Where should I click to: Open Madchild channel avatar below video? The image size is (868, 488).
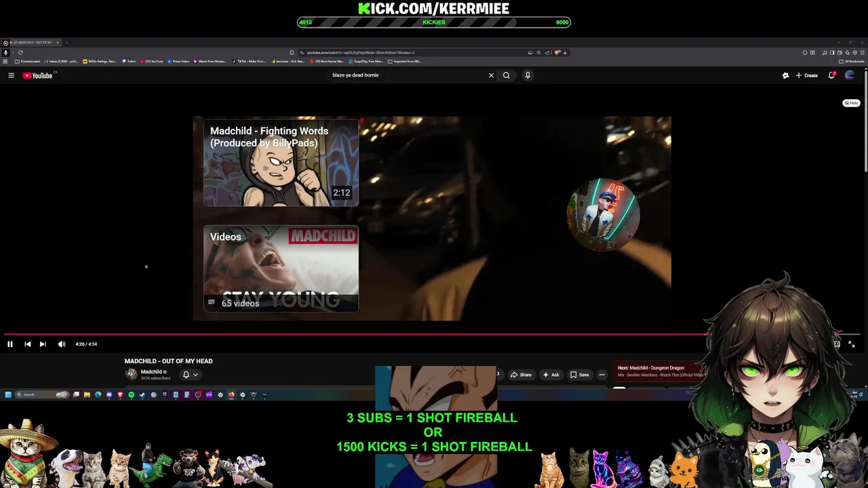click(131, 374)
